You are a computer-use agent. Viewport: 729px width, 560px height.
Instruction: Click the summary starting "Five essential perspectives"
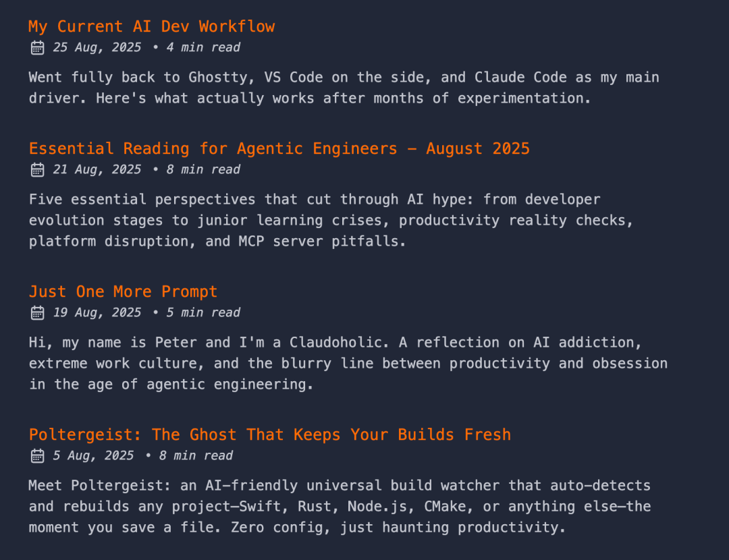(x=331, y=220)
